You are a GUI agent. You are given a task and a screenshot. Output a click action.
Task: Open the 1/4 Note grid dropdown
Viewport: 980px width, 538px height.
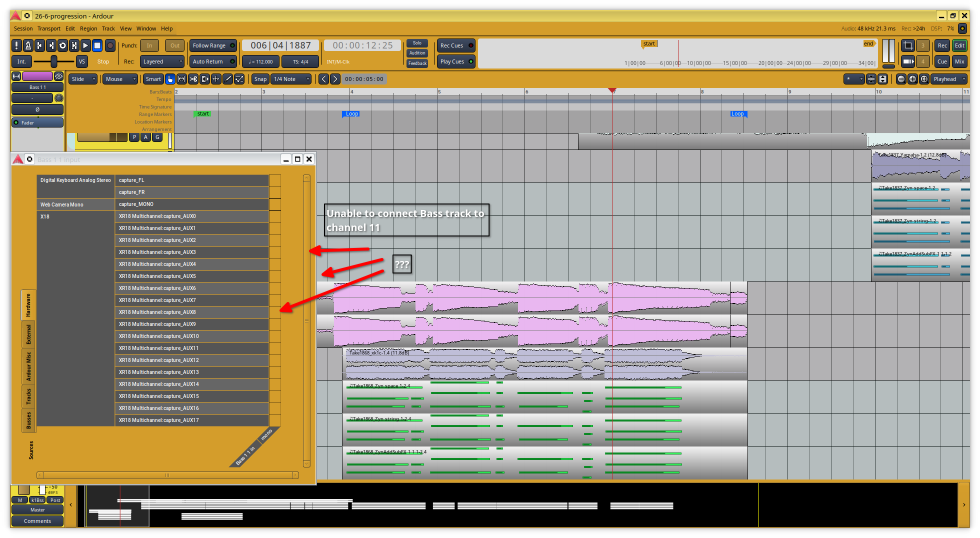[x=291, y=79]
